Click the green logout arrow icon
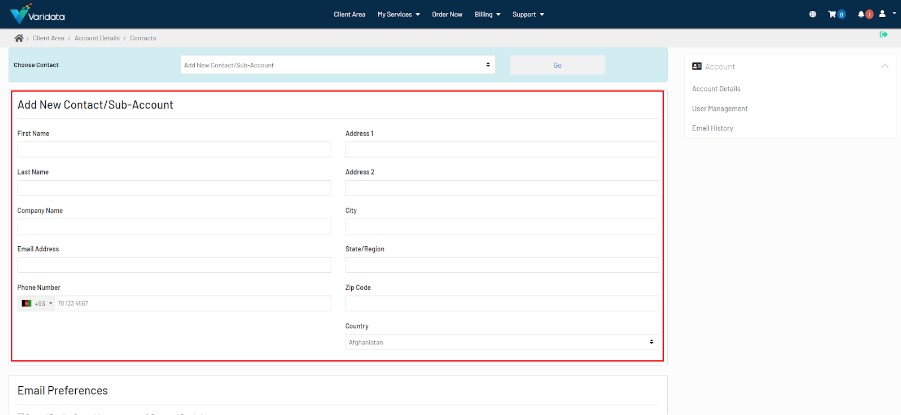This screenshot has width=901, height=415. pyautogui.click(x=884, y=35)
